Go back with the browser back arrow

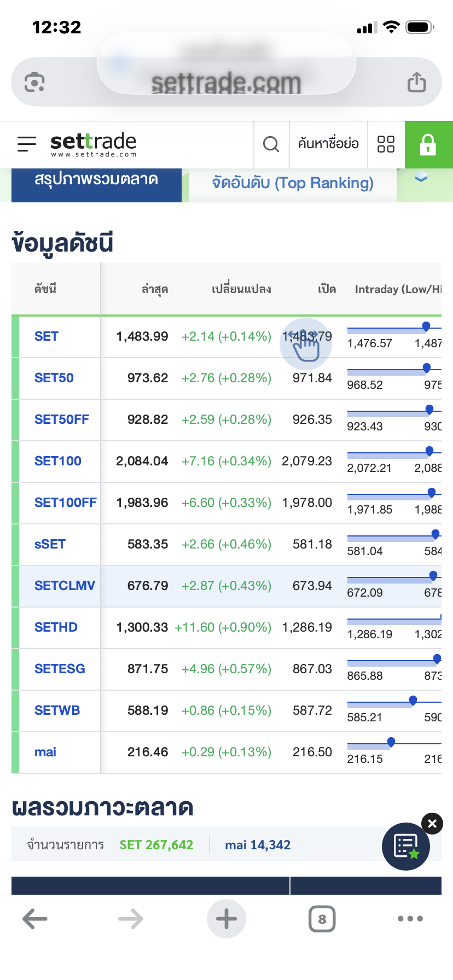35,919
